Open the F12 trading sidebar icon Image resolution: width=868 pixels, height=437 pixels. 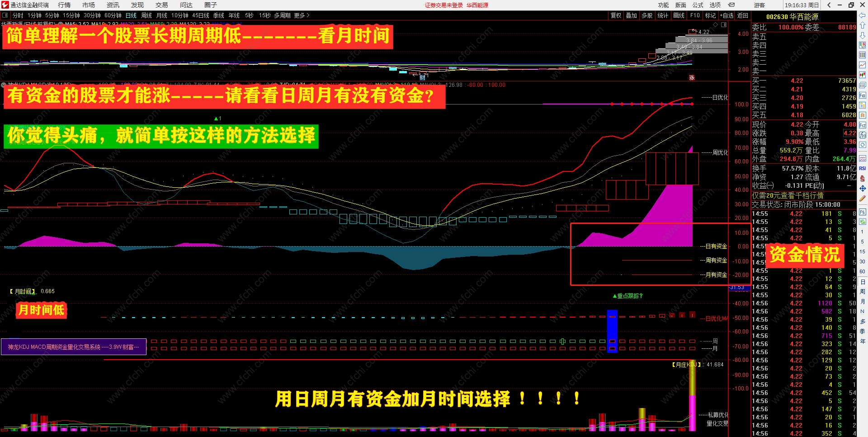(x=863, y=125)
